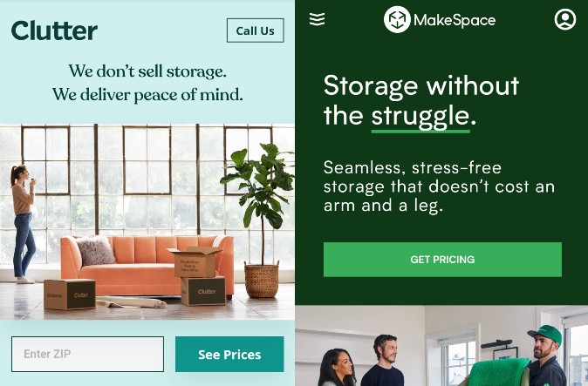Image resolution: width=588 pixels, height=386 pixels.
Task: Click the underlined word 'struggle'
Action: [420, 117]
